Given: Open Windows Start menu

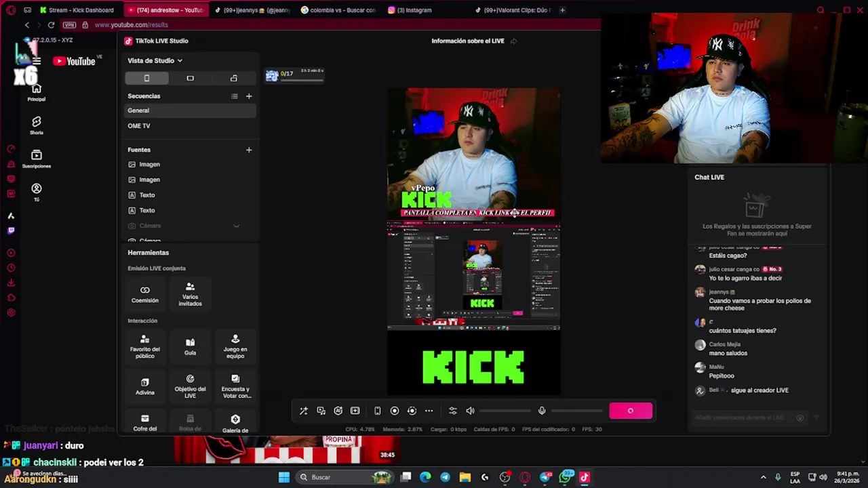Looking at the screenshot, I should [x=284, y=477].
